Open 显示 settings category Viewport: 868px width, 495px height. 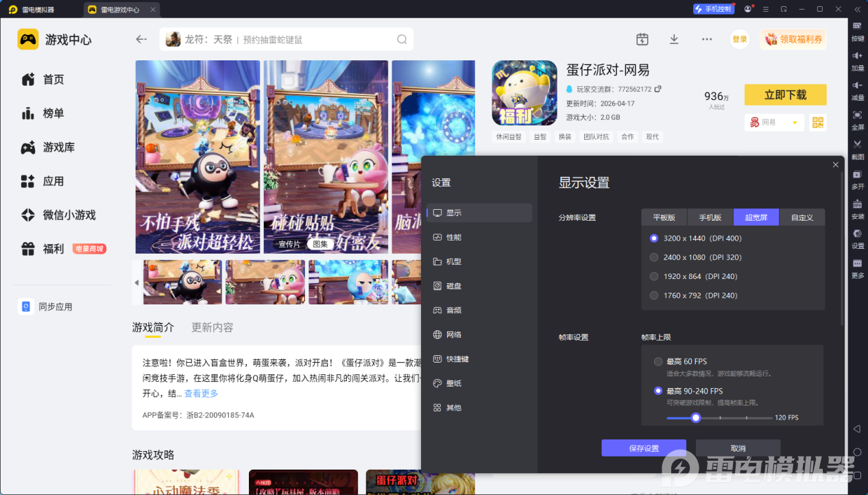(479, 213)
